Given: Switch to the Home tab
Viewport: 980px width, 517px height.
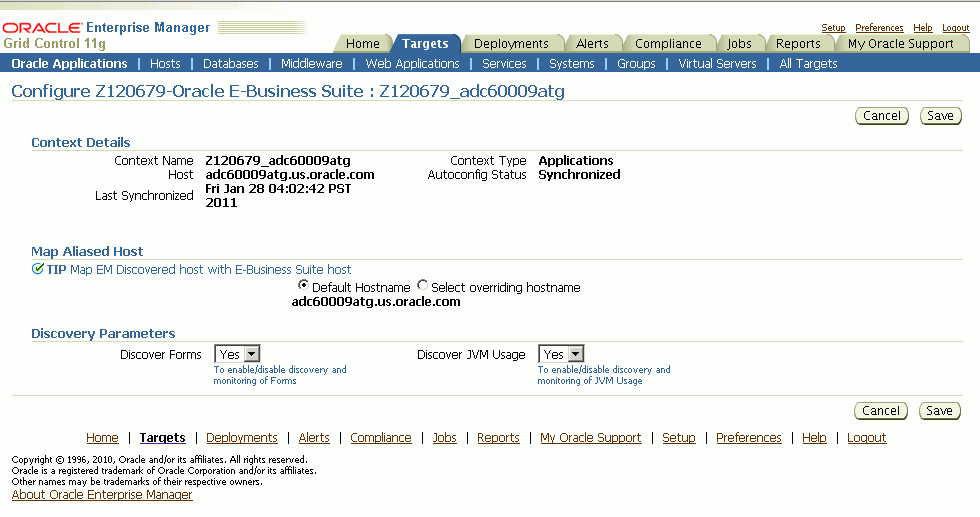Looking at the screenshot, I should [x=362, y=43].
